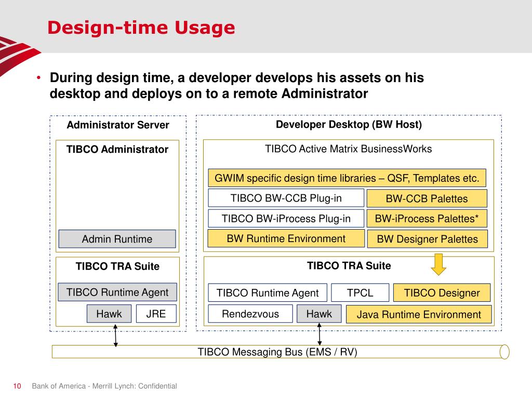Click the 'TPCL' box

tap(360, 293)
